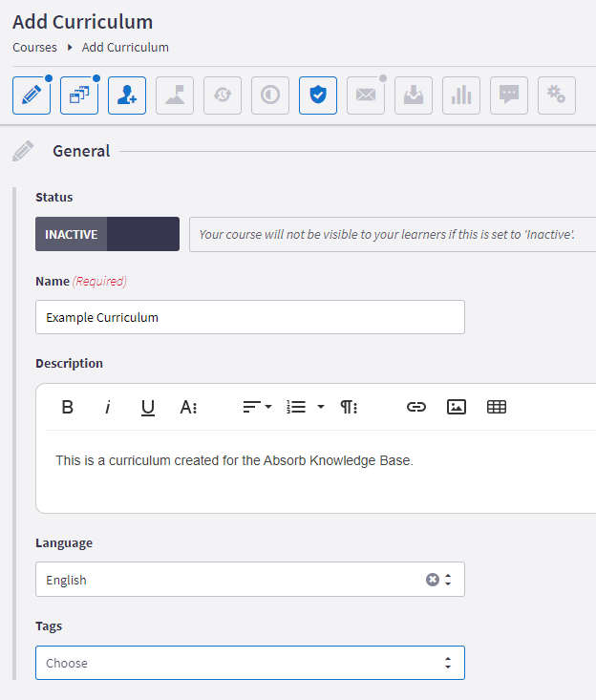Open the text alignment dropdown
The image size is (596, 700).
click(257, 407)
